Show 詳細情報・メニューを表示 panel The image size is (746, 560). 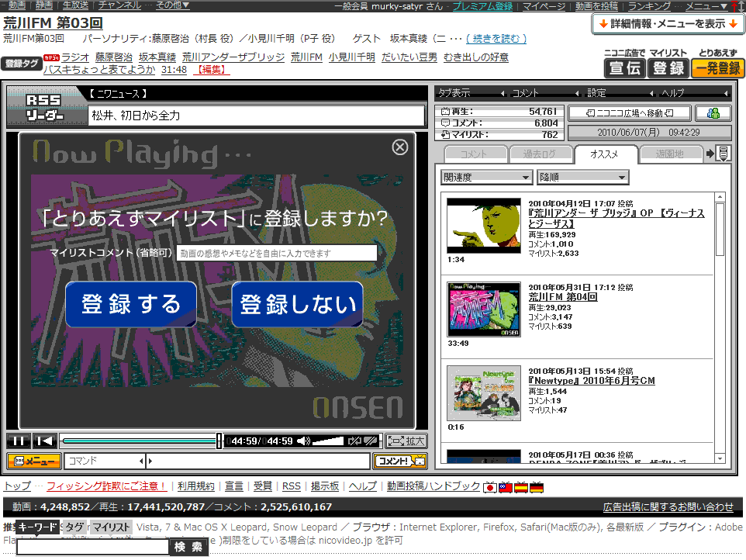(x=668, y=24)
